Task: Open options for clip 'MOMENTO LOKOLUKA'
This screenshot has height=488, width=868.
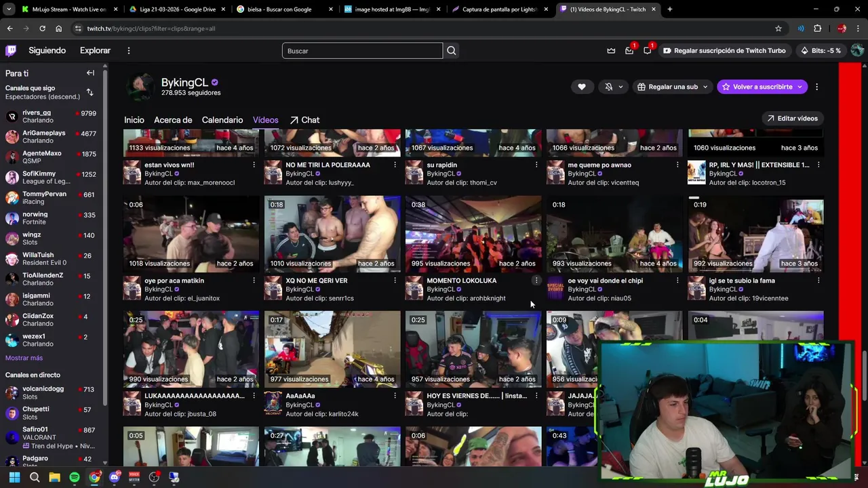Action: [x=536, y=281]
